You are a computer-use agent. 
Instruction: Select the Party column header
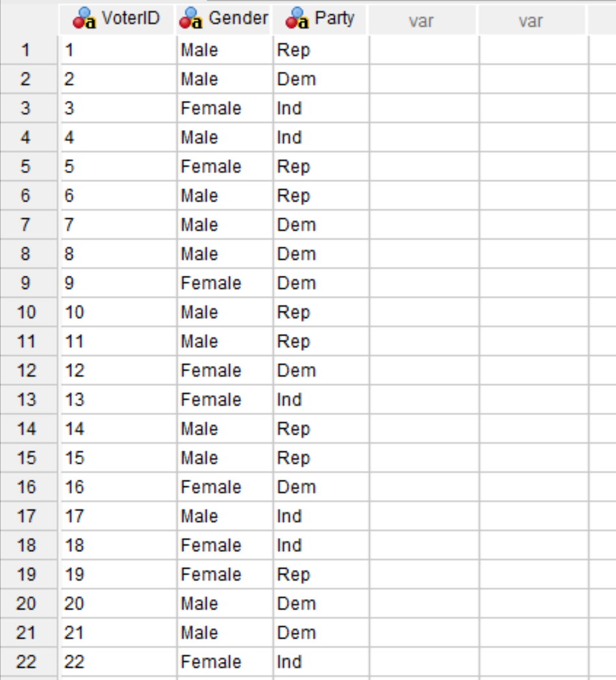click(327, 18)
